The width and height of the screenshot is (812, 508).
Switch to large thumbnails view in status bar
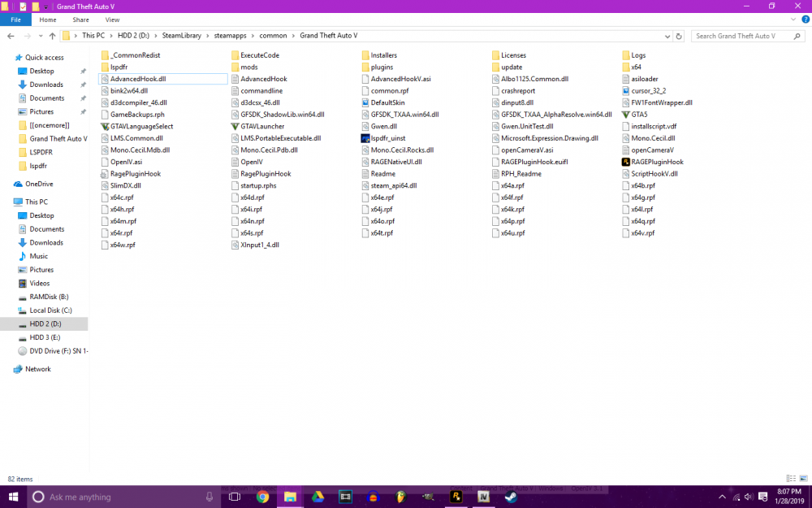802,478
